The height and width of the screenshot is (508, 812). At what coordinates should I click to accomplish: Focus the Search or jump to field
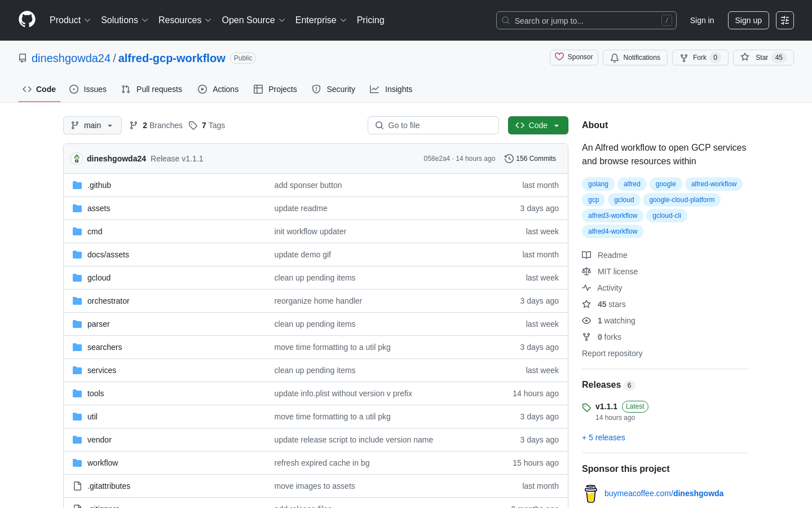tap(586, 20)
